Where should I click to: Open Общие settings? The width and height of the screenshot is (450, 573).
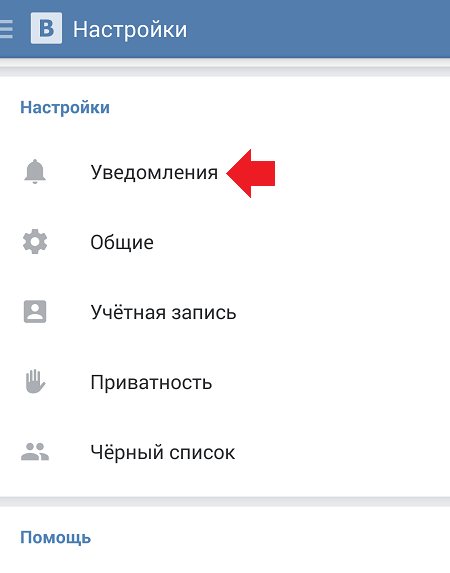pyautogui.click(x=225, y=242)
